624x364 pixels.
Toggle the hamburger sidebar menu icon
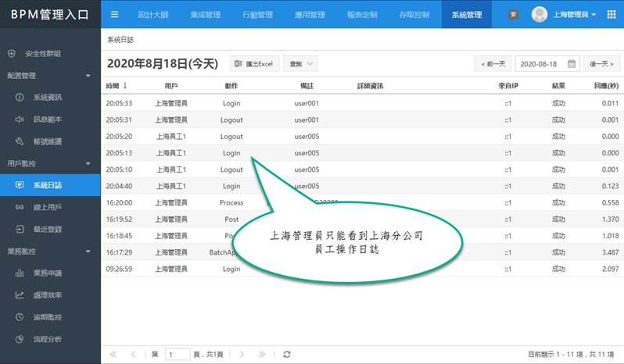pyautogui.click(x=115, y=15)
